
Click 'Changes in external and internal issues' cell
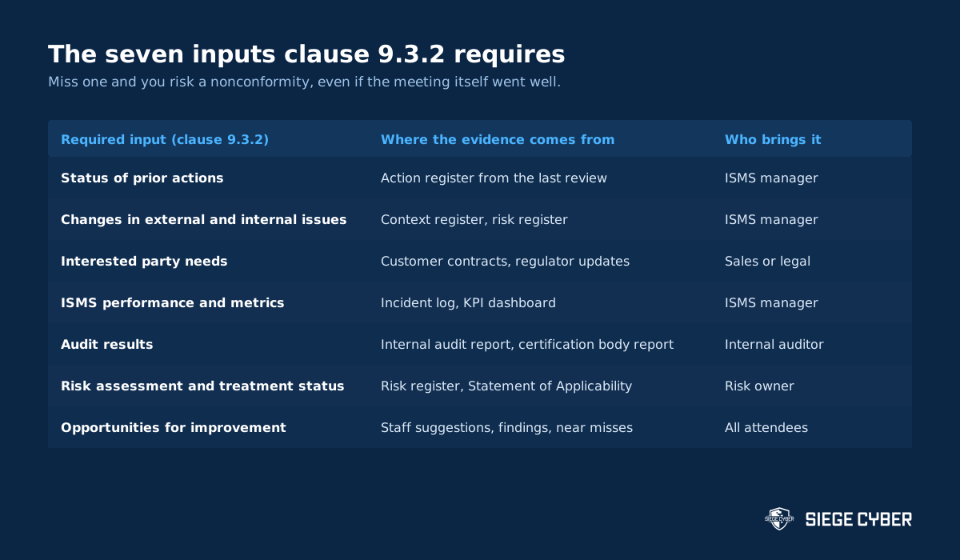click(204, 219)
